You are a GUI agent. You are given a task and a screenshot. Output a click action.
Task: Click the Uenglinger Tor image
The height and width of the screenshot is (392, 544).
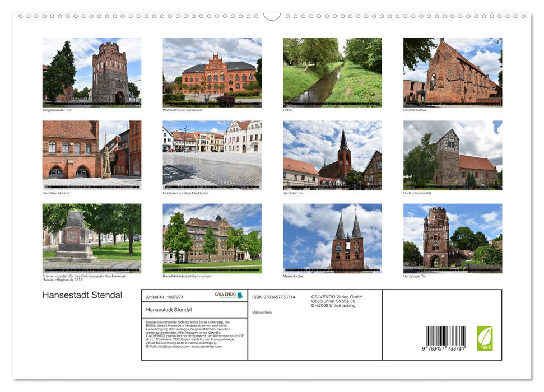click(452, 237)
